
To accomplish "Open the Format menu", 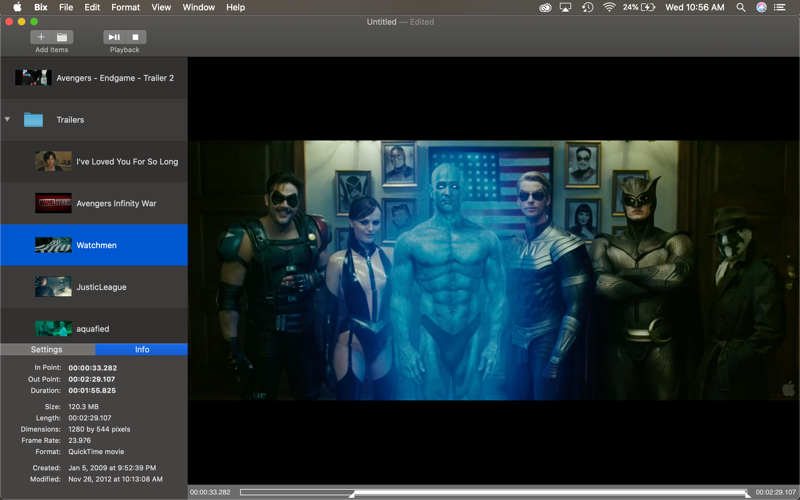I will (125, 7).
